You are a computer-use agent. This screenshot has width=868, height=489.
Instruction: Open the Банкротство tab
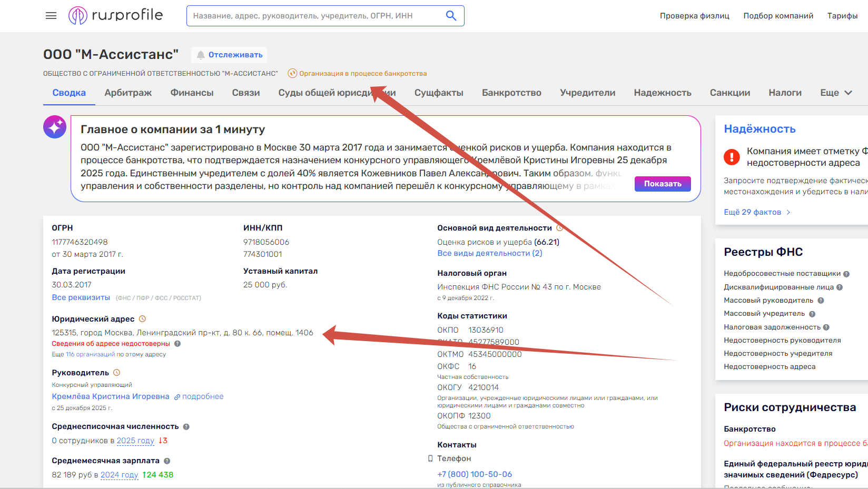click(511, 93)
